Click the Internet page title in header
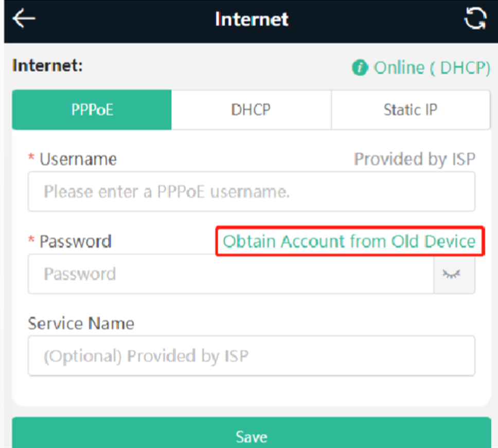Image resolution: width=498 pixels, height=448 pixels. pos(252,19)
